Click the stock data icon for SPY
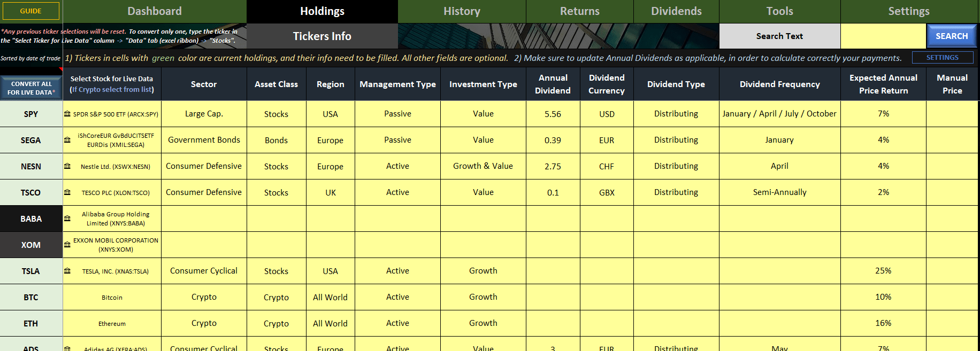The width and height of the screenshot is (980, 351). tap(67, 114)
